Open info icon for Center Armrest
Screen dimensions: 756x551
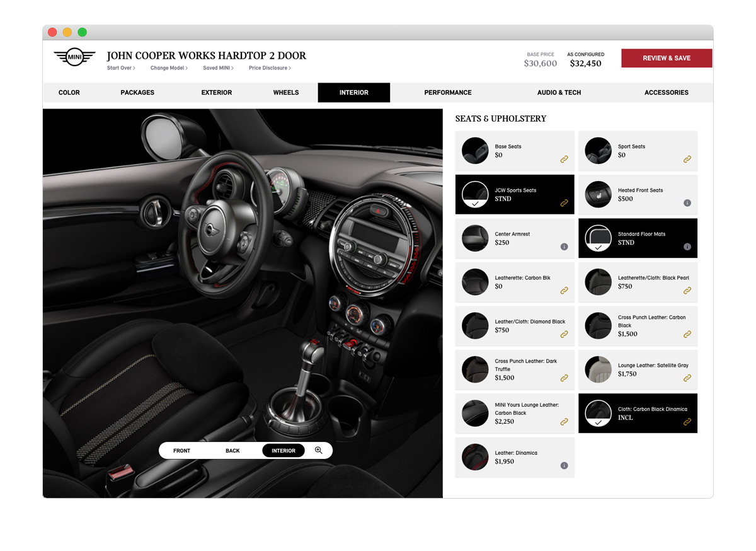(x=564, y=246)
